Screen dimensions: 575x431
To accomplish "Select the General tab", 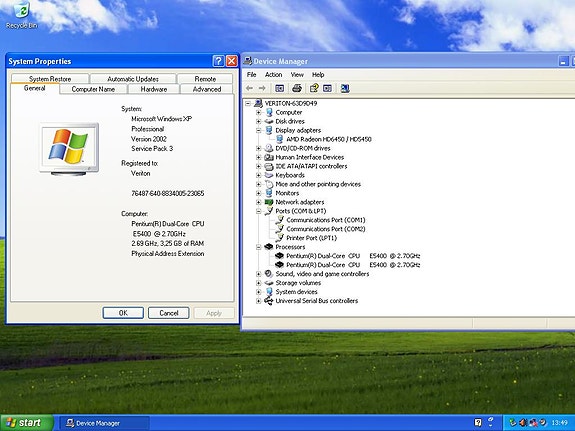I will click(34, 88).
